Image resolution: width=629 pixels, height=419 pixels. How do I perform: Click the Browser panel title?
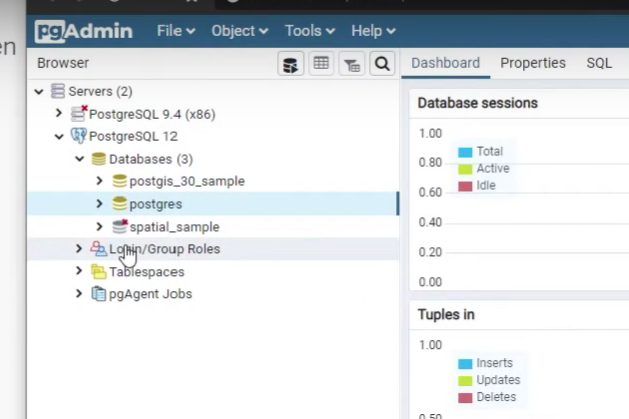tap(63, 63)
